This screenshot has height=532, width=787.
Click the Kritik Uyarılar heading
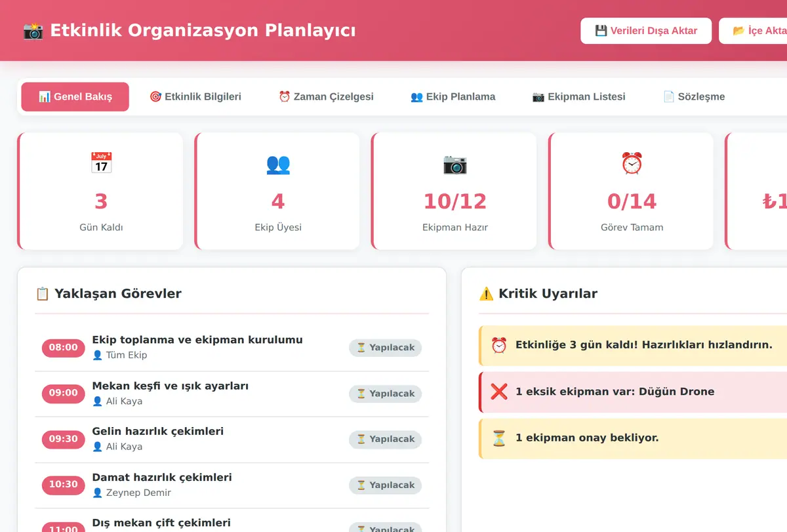coord(548,293)
